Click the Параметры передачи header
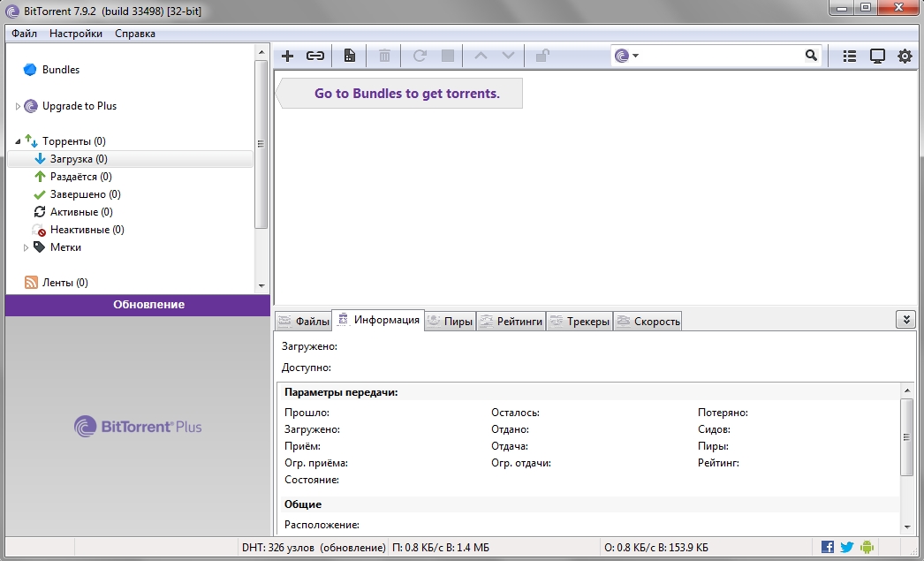Screen dimensions: 924x561 (341, 392)
